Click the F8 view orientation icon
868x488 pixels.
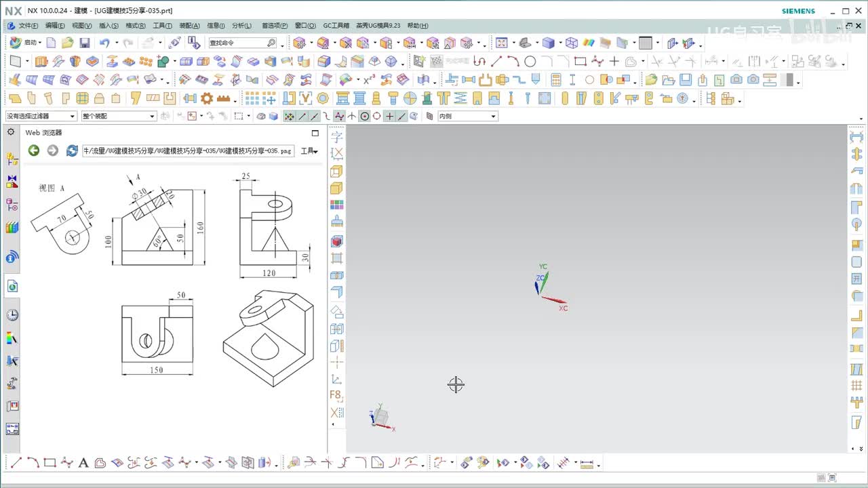click(x=336, y=396)
